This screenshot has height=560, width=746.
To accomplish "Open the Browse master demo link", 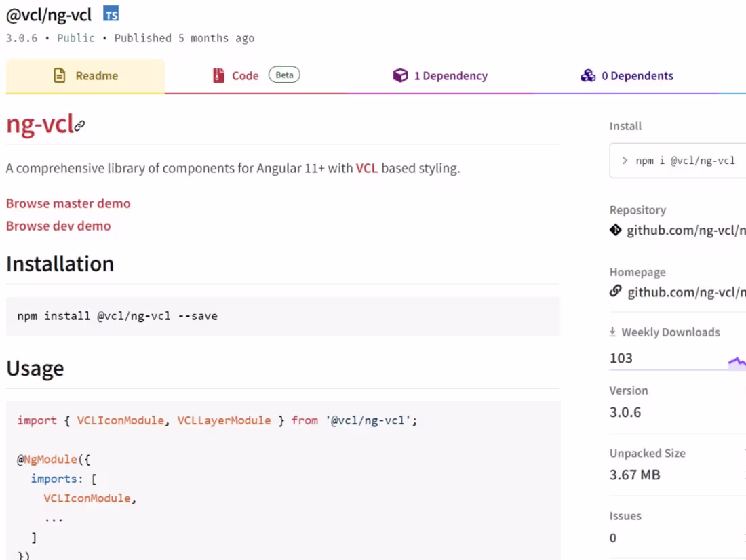I will coord(68,203).
